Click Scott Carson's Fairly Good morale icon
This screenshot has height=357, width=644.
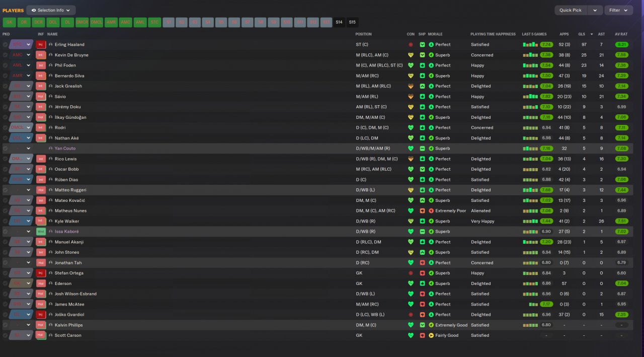[431, 335]
